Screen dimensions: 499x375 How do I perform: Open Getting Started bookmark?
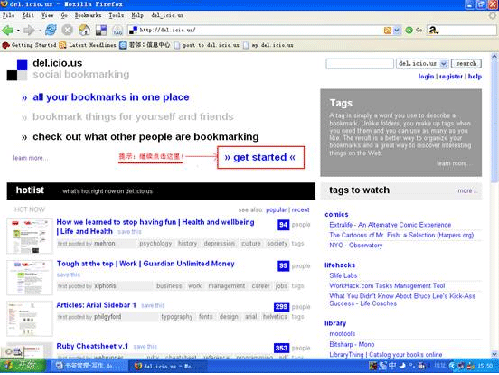[29, 45]
